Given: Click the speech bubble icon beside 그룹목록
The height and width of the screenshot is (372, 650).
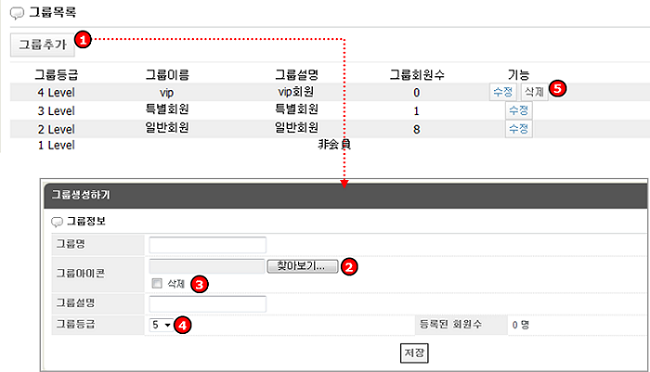Looking at the screenshot, I should click(x=17, y=13).
